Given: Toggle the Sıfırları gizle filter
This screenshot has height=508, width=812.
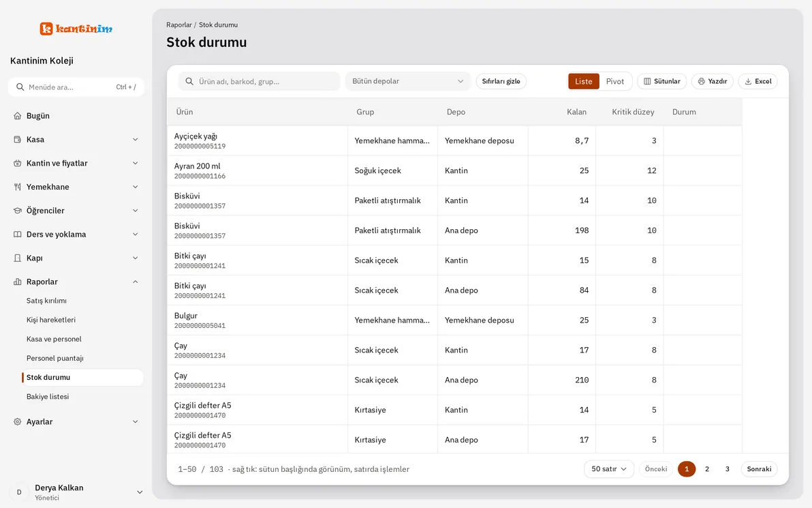Looking at the screenshot, I should pyautogui.click(x=501, y=81).
